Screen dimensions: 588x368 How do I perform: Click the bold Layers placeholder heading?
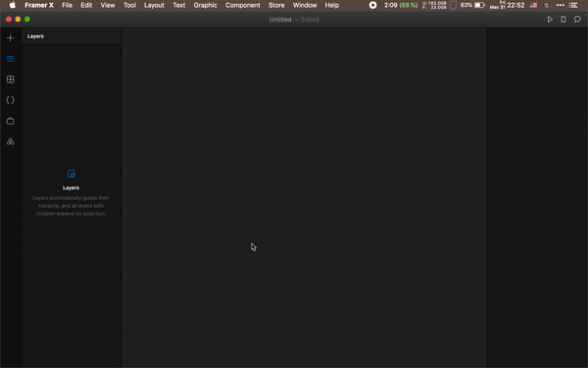click(71, 187)
